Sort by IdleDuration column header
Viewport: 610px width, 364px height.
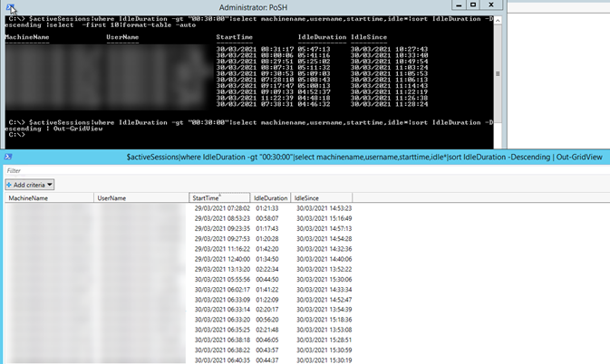[270, 197]
